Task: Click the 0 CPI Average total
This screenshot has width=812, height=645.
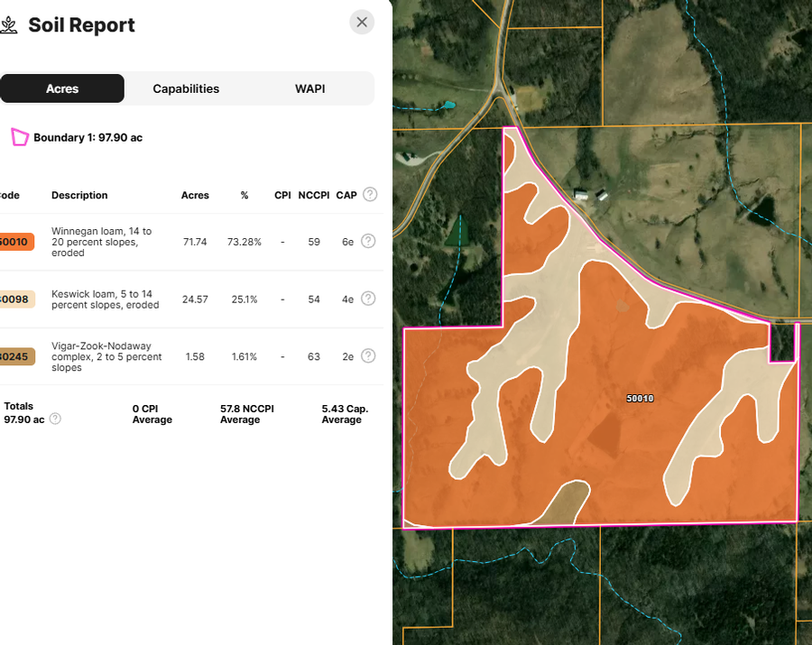Action: tap(152, 414)
